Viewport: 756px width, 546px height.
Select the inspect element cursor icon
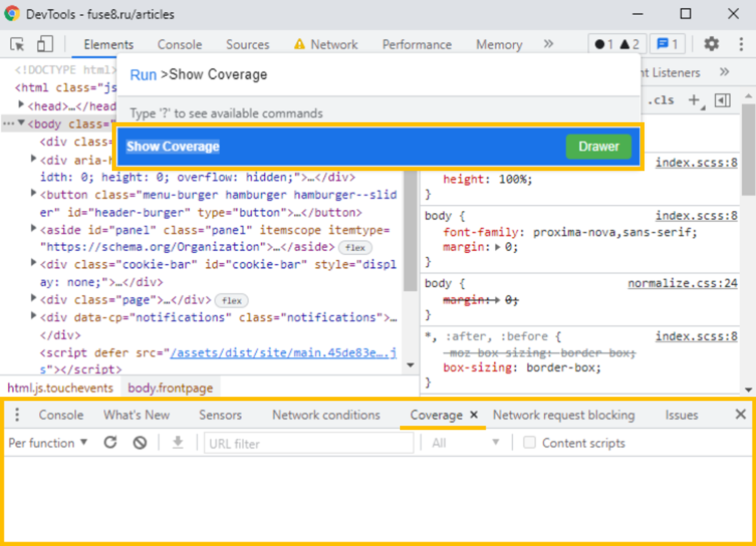point(17,44)
